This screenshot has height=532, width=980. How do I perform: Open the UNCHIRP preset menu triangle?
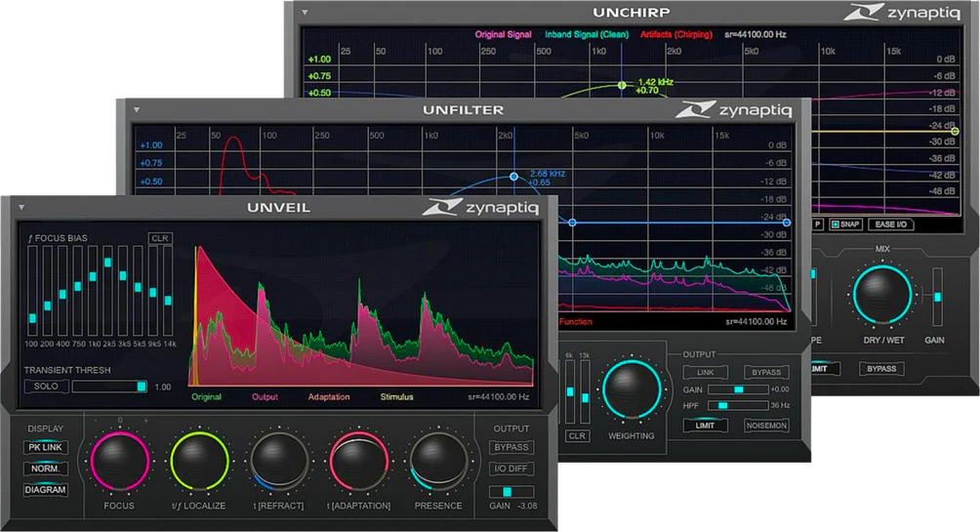(x=305, y=12)
